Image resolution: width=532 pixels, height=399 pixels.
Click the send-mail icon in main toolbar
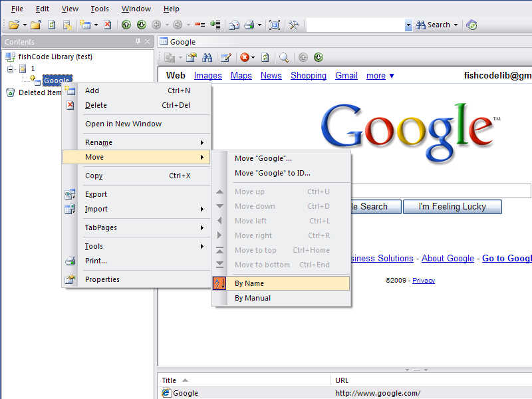(x=234, y=25)
